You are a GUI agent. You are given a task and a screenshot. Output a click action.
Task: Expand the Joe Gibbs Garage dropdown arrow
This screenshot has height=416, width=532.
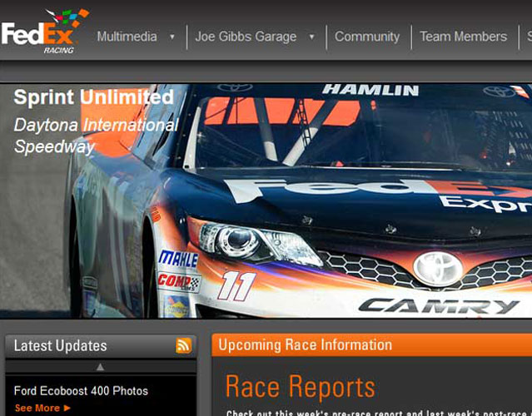[311, 37]
